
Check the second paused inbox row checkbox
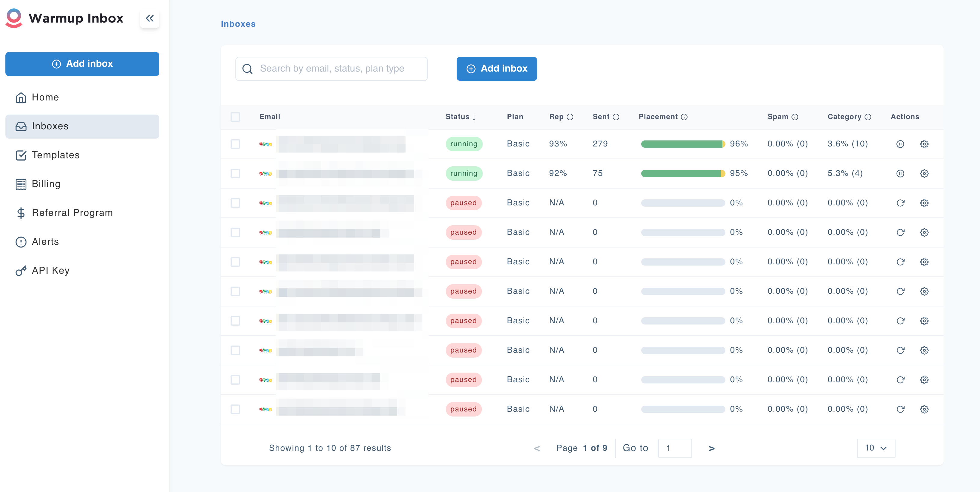point(235,232)
